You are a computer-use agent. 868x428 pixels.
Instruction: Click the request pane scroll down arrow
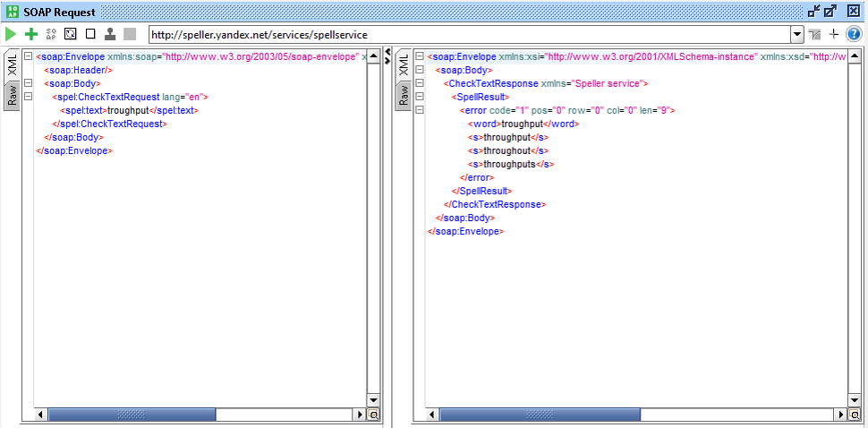pyautogui.click(x=373, y=401)
